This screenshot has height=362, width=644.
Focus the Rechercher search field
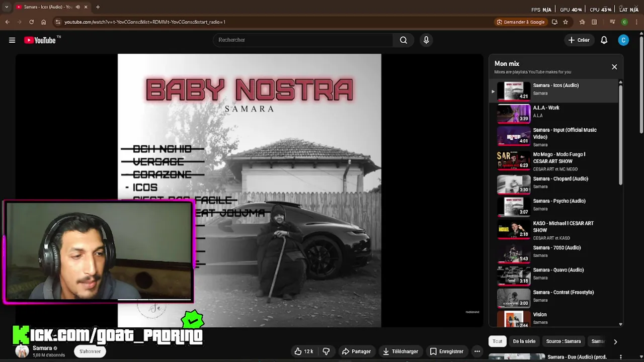click(303, 40)
